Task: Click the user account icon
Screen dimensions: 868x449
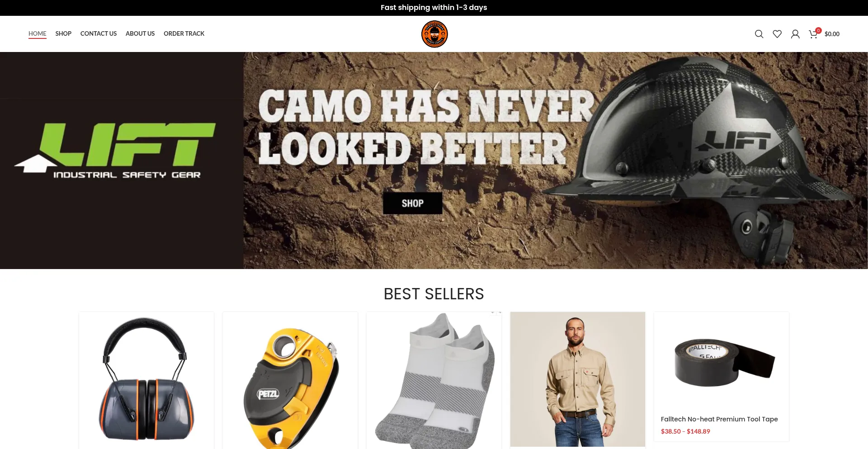Action: pos(795,34)
